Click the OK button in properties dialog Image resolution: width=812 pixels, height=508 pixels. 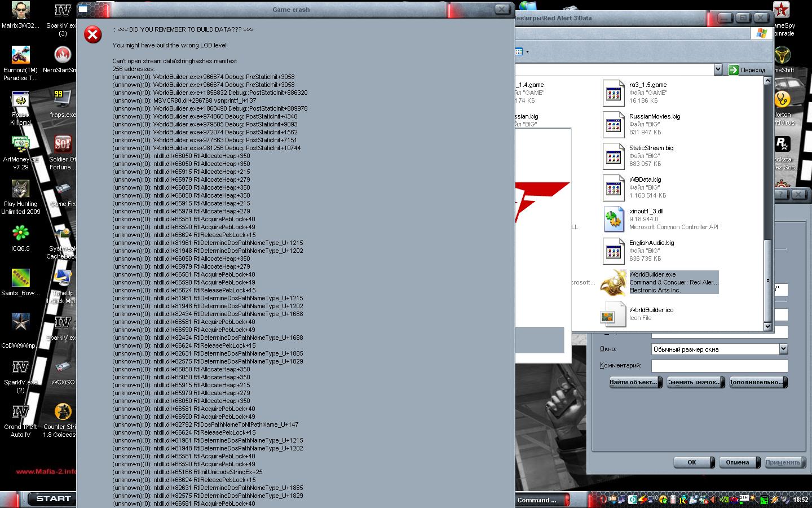click(694, 462)
